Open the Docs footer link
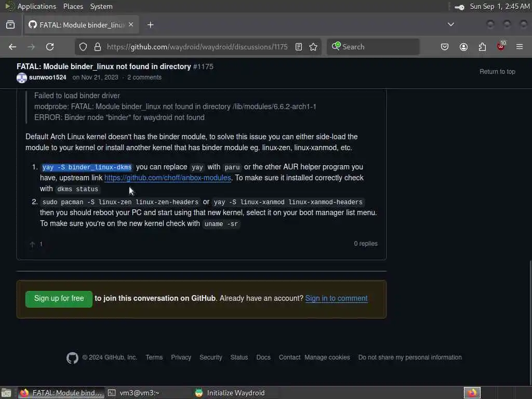The image size is (532, 399). 263,357
